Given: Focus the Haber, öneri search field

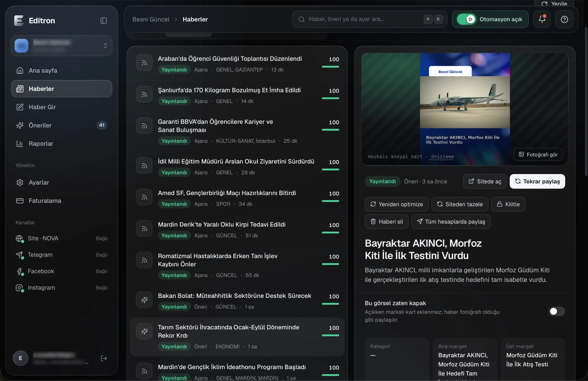Looking at the screenshot, I should point(369,19).
